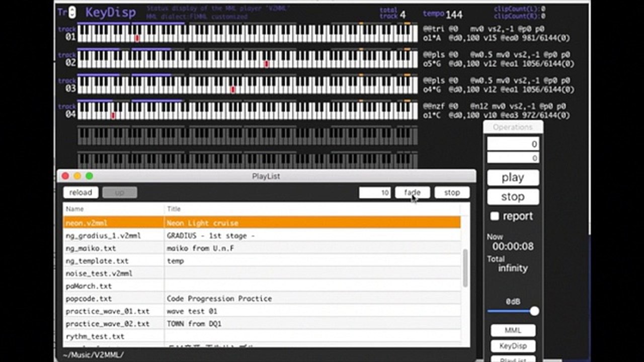Select rythm_test.txt in the playlist

[262, 336]
